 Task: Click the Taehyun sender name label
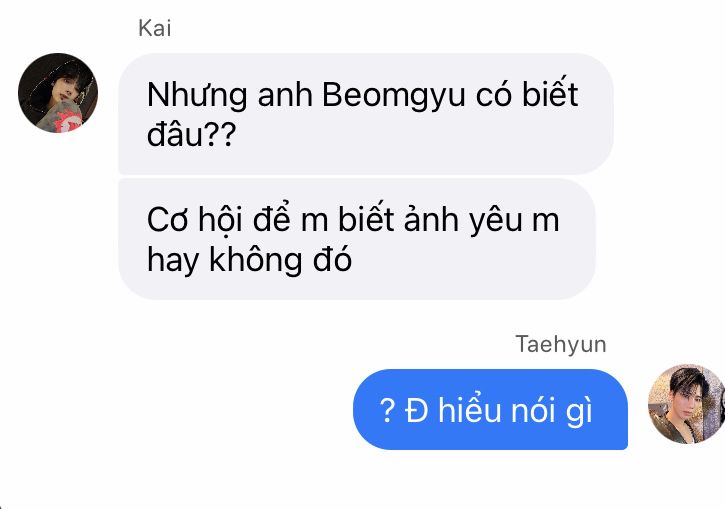(x=560, y=344)
